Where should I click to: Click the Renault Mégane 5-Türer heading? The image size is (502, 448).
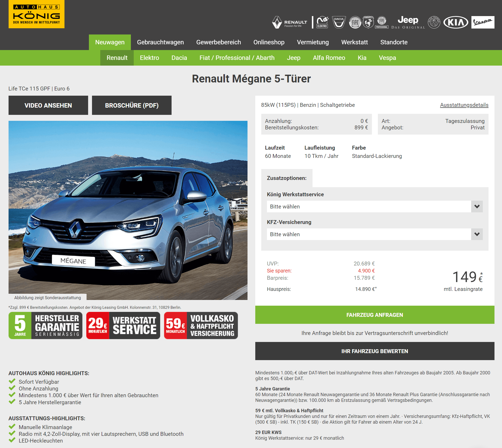tap(251, 79)
